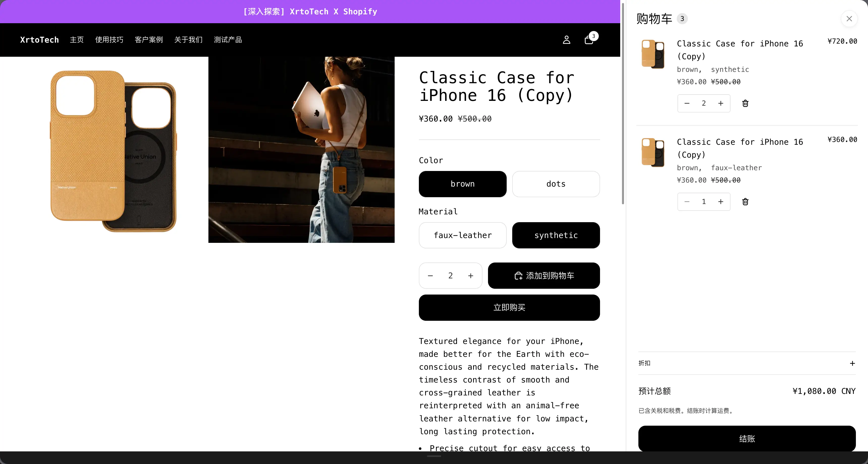This screenshot has height=464, width=868.
Task: Click cart item title above brown, synthetic
Action: (740, 50)
